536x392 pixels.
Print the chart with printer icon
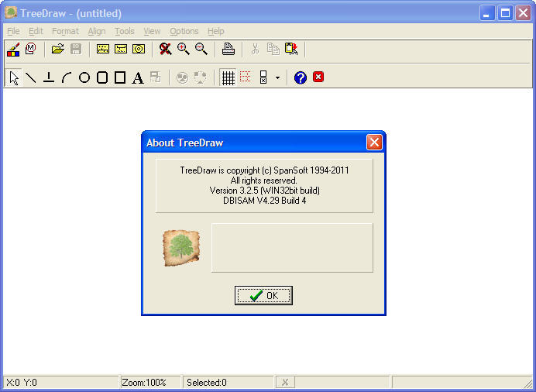(228, 49)
